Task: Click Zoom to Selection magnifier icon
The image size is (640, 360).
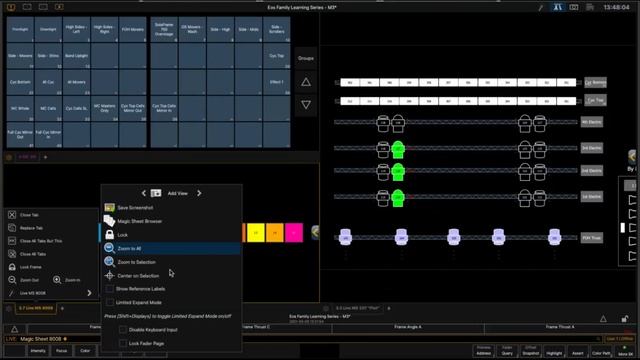Action: click(109, 262)
